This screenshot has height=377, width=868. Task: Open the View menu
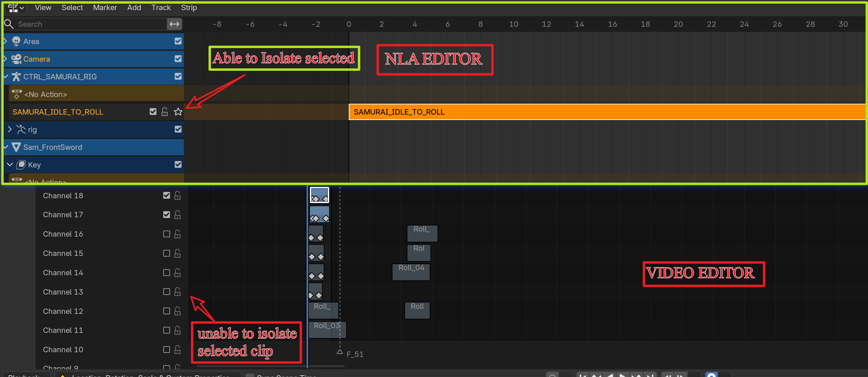point(43,7)
